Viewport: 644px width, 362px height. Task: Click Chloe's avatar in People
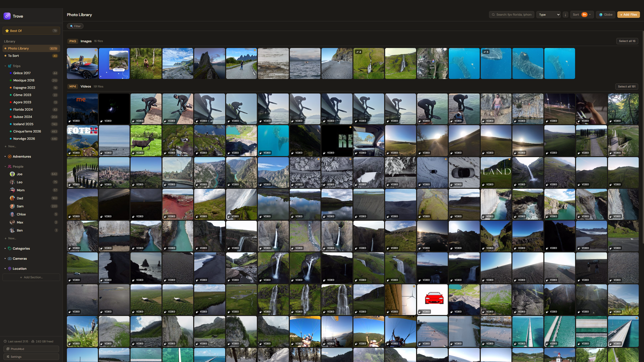click(12, 214)
